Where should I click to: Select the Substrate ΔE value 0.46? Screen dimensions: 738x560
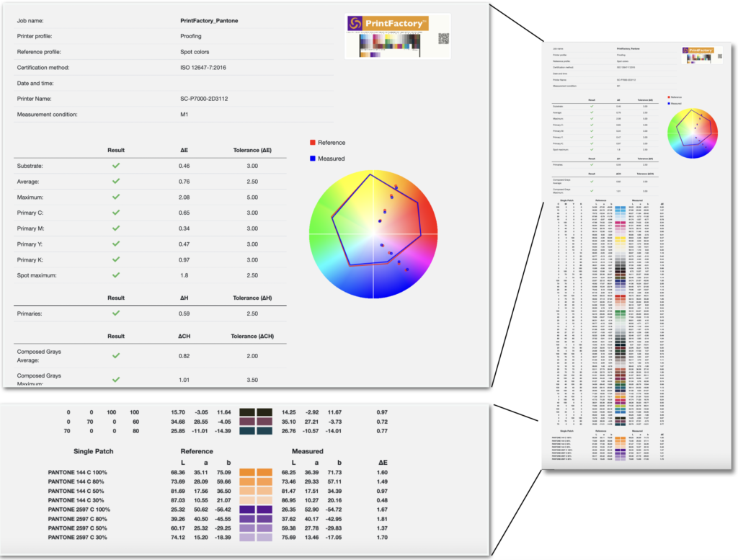(x=184, y=166)
